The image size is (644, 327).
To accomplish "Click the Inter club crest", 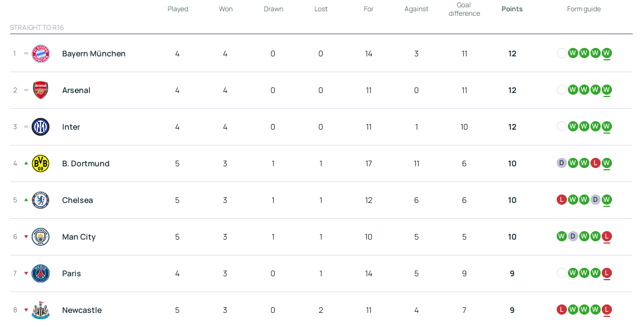I will [41, 127].
